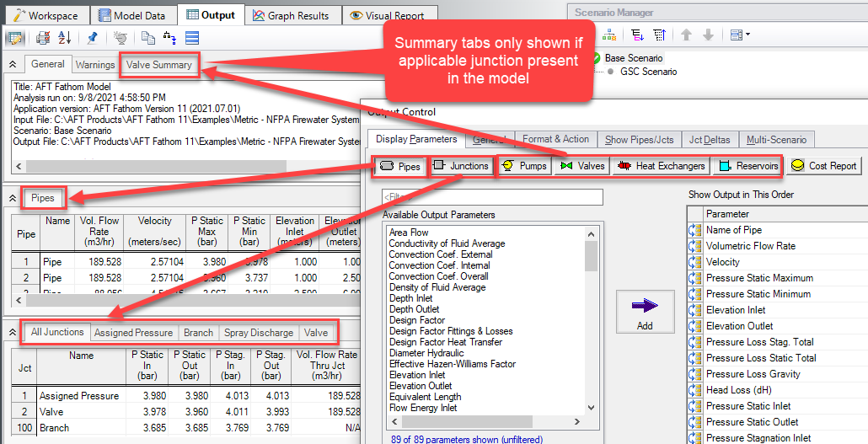Viewport: 868px width, 444px height.
Task: Click the reorder icon beside Head Loss (dH)
Action: [x=694, y=390]
